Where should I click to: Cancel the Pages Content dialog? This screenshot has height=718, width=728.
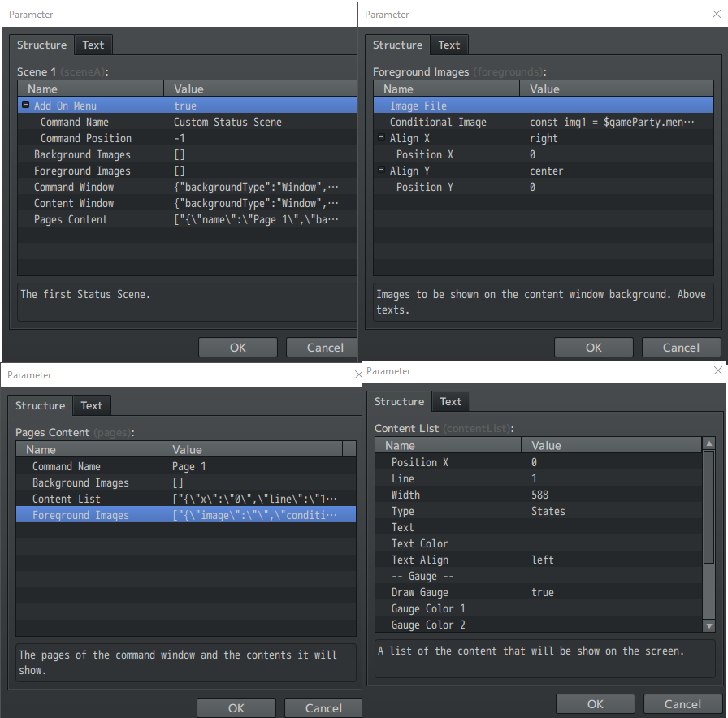323,708
